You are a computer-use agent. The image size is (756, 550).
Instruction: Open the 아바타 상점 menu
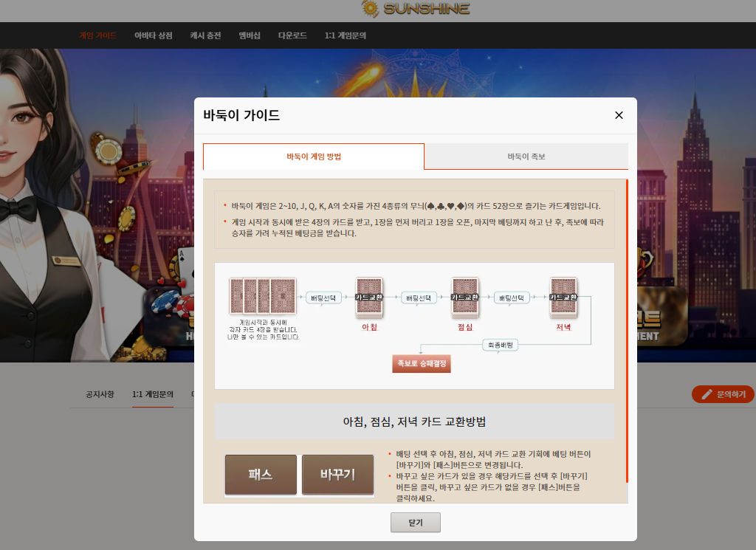[154, 35]
